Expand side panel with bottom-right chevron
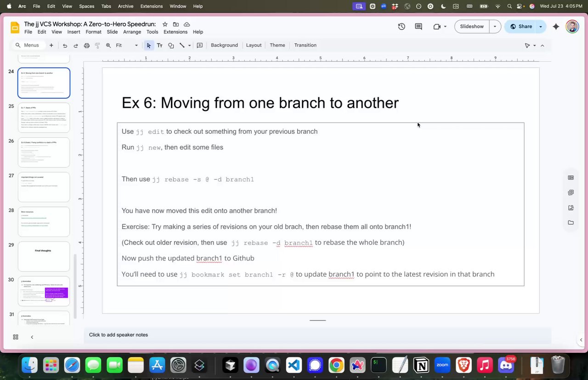The width and height of the screenshot is (588, 380). (581, 340)
